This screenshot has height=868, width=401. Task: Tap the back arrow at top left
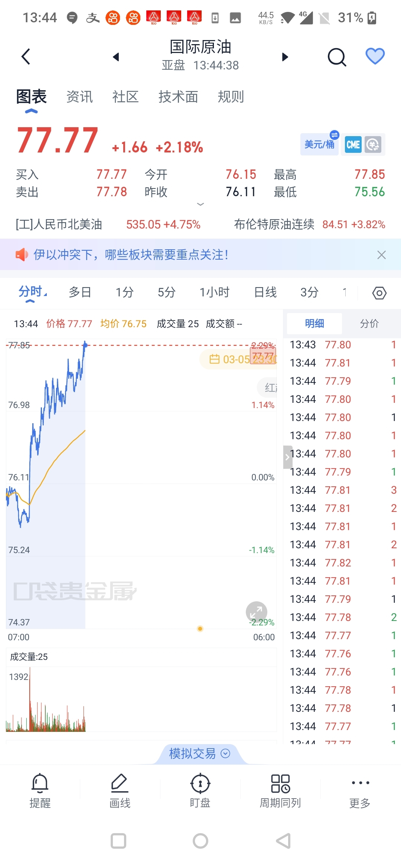[x=26, y=56]
